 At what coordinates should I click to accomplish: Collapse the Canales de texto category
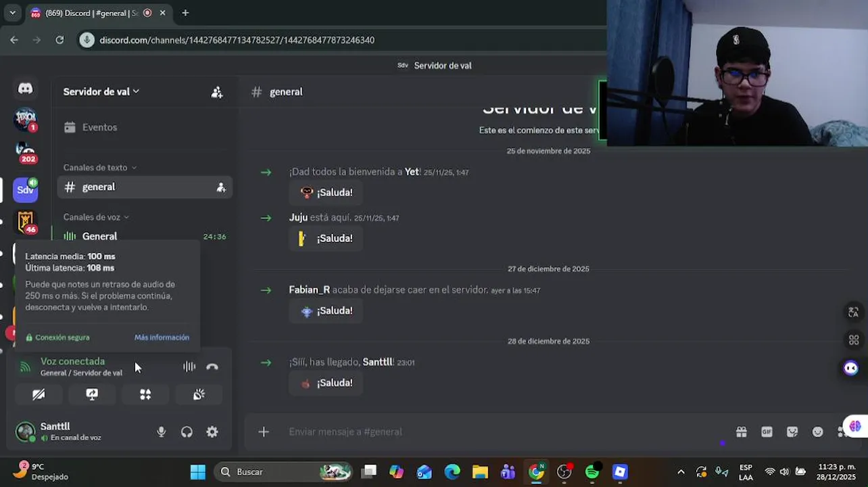pos(99,167)
